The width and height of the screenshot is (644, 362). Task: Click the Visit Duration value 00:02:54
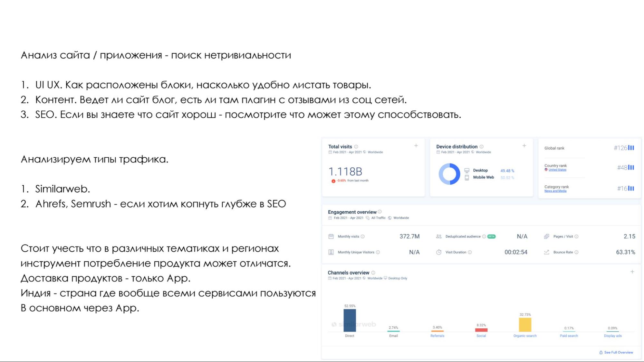pos(516,252)
